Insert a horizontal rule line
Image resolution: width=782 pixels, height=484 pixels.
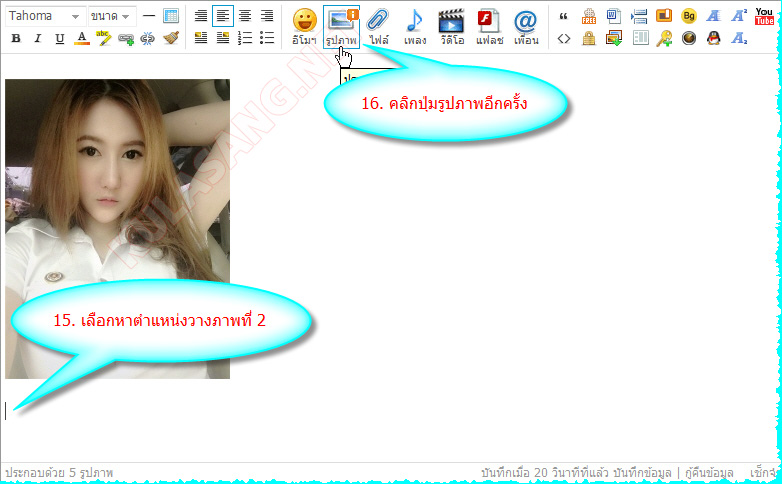pos(149,16)
